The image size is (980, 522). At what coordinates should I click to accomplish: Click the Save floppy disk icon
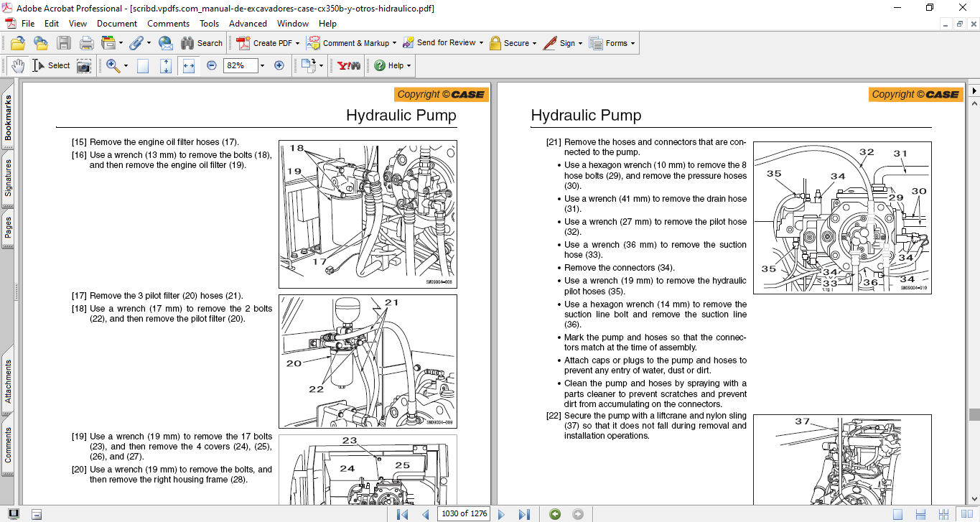click(64, 43)
